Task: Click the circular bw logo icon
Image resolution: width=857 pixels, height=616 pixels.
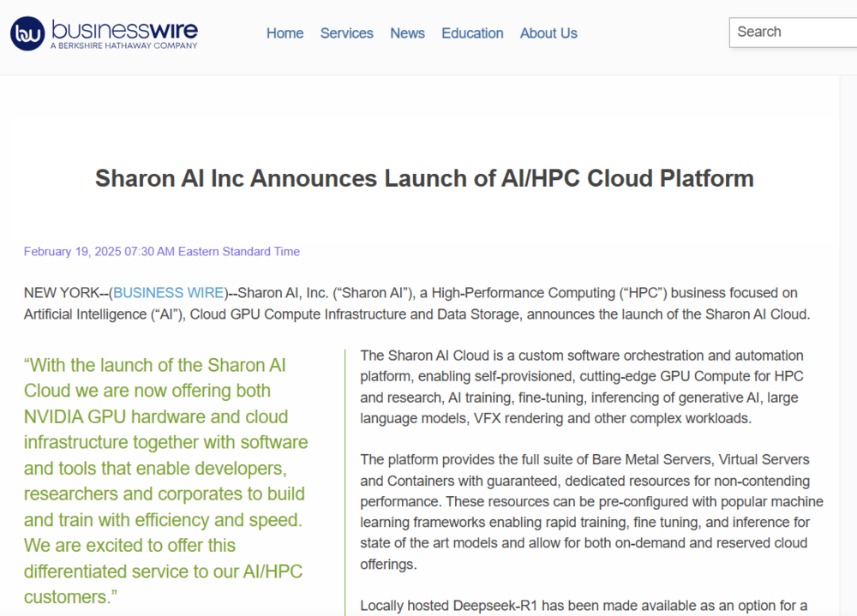Action: click(27, 33)
